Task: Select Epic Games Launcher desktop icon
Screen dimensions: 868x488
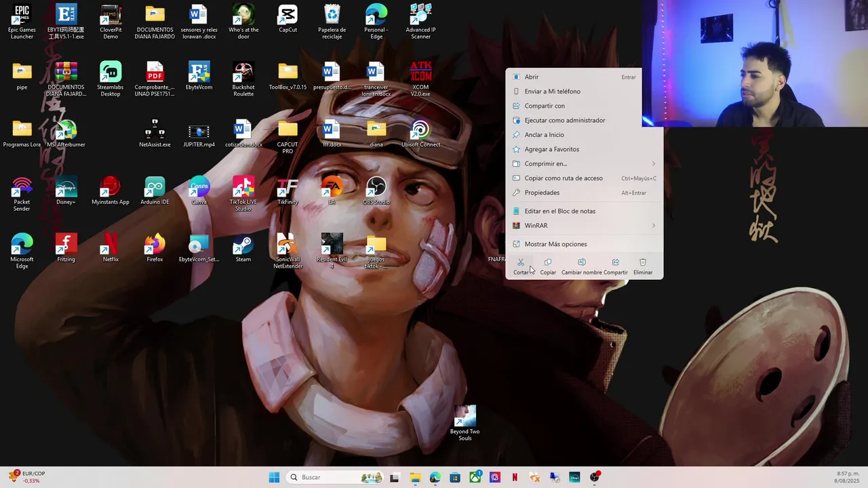Action: (x=22, y=22)
